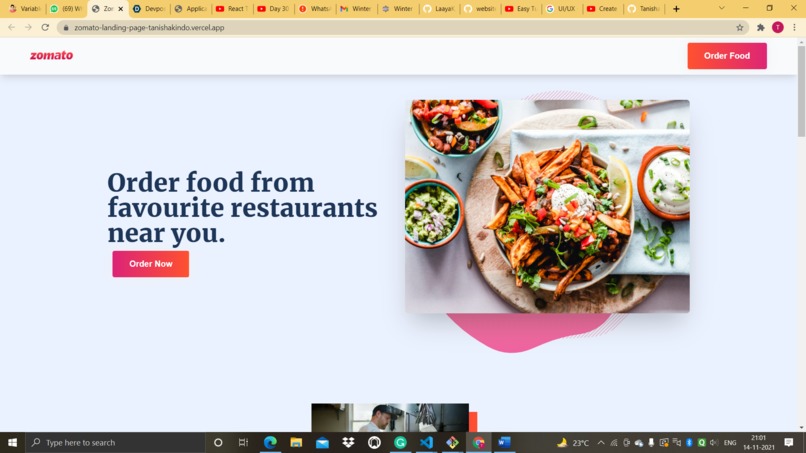Open the GitHub Desktop taskbar icon
The width and height of the screenshot is (806, 453).
pyautogui.click(x=374, y=442)
